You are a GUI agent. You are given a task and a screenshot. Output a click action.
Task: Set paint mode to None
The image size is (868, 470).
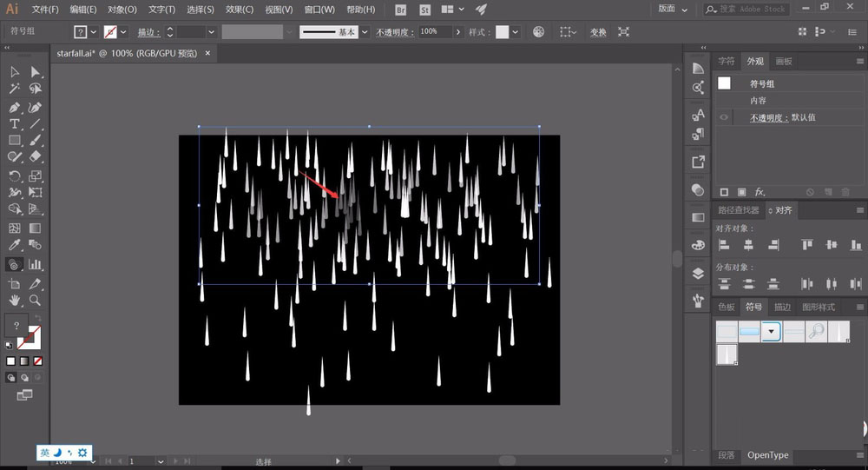[37, 361]
